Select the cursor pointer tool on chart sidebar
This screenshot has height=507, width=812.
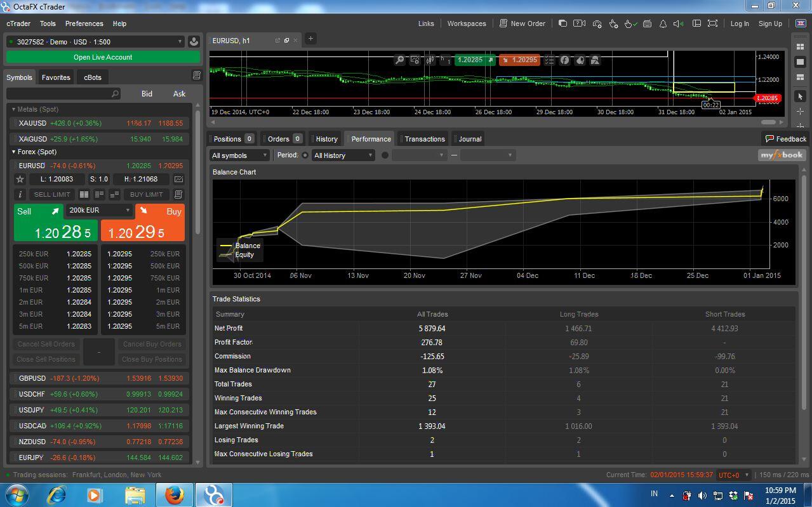[x=800, y=96]
